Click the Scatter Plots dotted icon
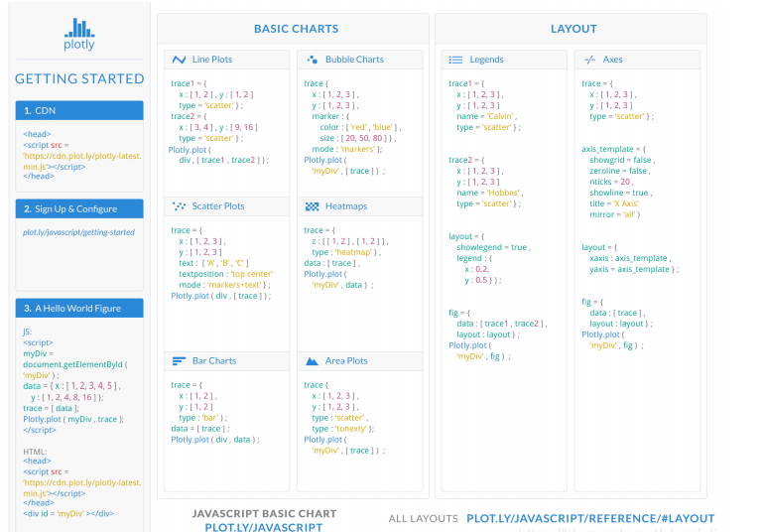This screenshot has width=763, height=532. point(179,206)
